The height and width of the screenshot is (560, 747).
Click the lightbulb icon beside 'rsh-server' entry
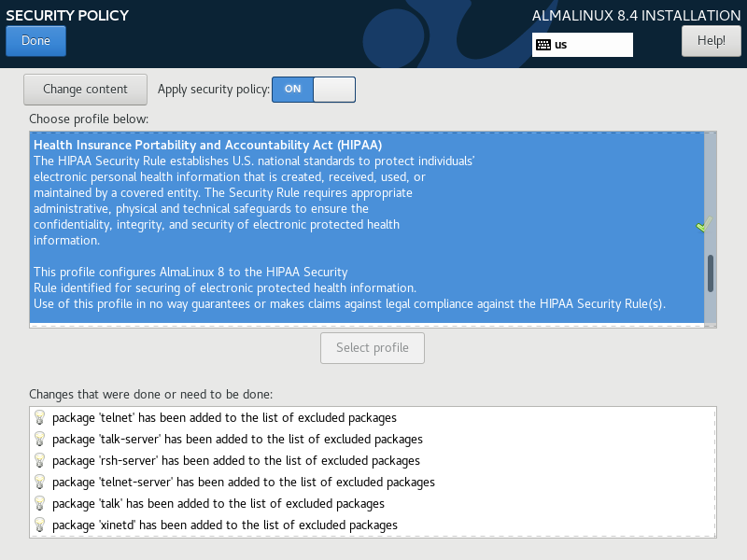point(39,461)
